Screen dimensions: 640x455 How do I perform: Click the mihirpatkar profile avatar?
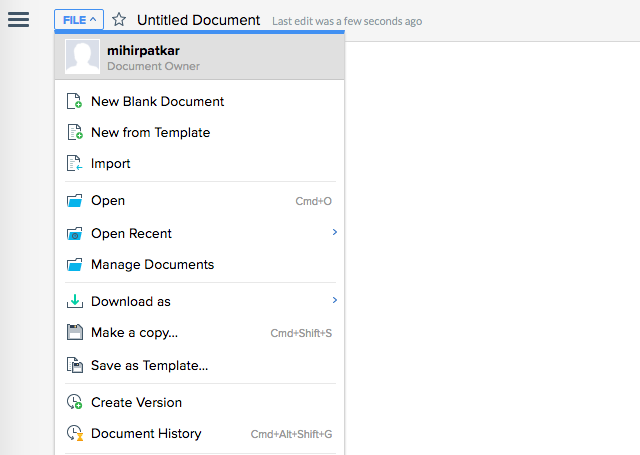tap(82, 56)
